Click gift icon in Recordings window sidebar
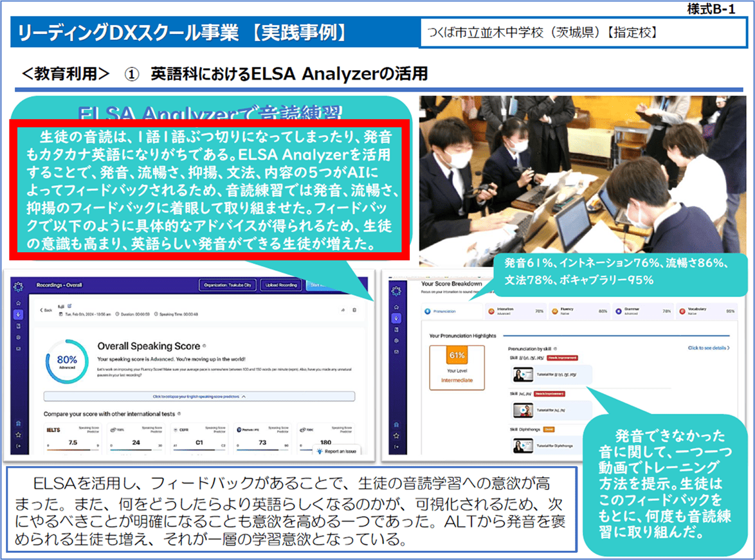This screenshot has height=560, width=755. point(18,424)
